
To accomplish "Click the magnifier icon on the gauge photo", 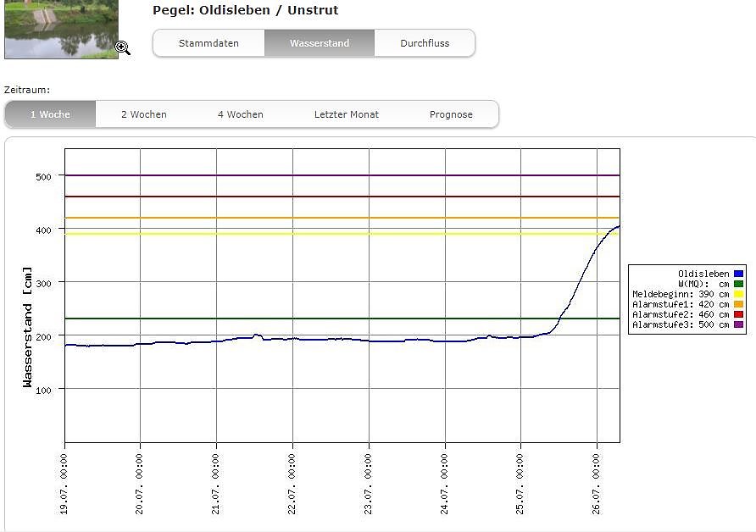I will (x=123, y=48).
